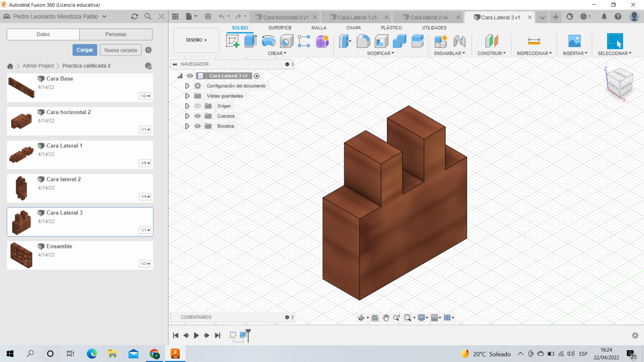Toggle visibility of Bocetos folder
The width and height of the screenshot is (644, 362).
pyautogui.click(x=198, y=126)
